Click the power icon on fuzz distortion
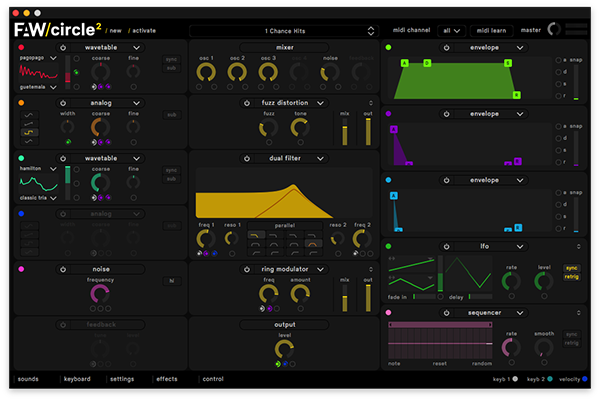Screen dimensions: 600x400 click(x=241, y=102)
